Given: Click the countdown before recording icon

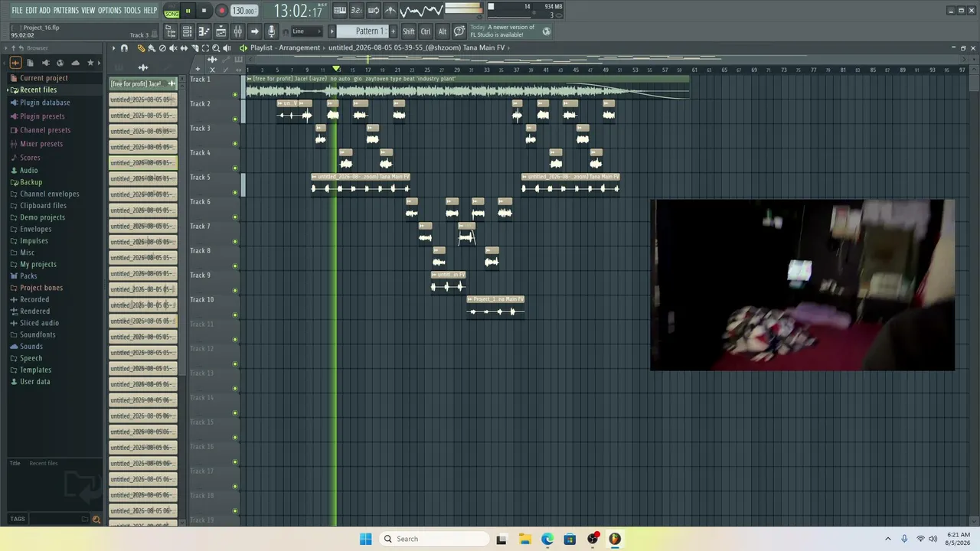Looking at the screenshot, I should coord(357,11).
